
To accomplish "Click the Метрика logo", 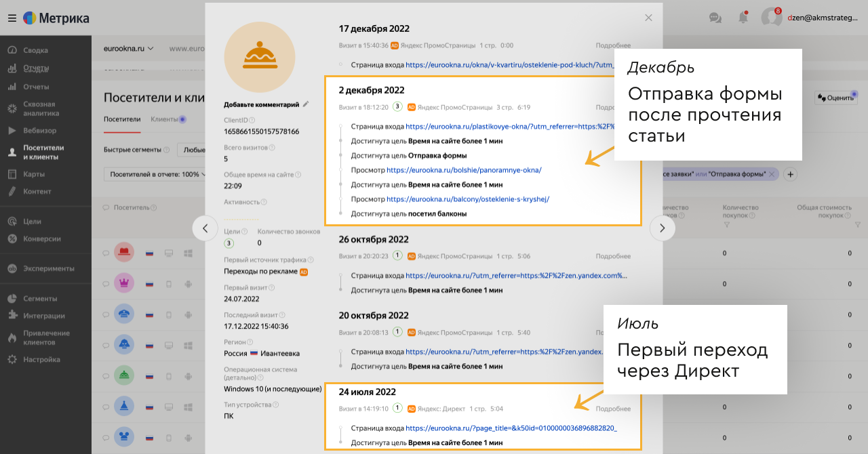I will 56,18.
